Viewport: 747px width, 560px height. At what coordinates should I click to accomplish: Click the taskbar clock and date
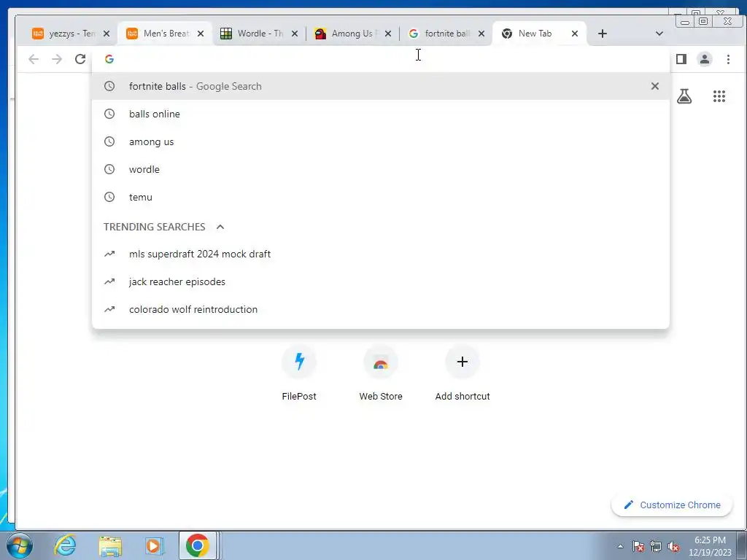point(710,546)
